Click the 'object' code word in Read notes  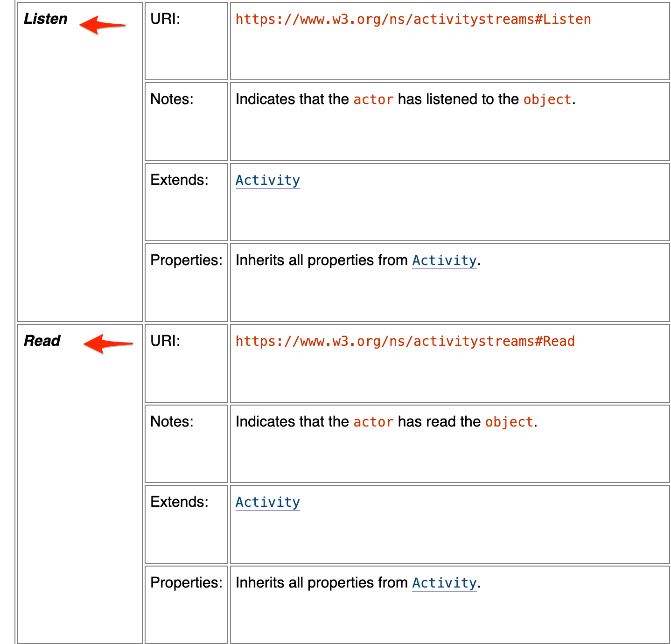pyautogui.click(x=509, y=422)
